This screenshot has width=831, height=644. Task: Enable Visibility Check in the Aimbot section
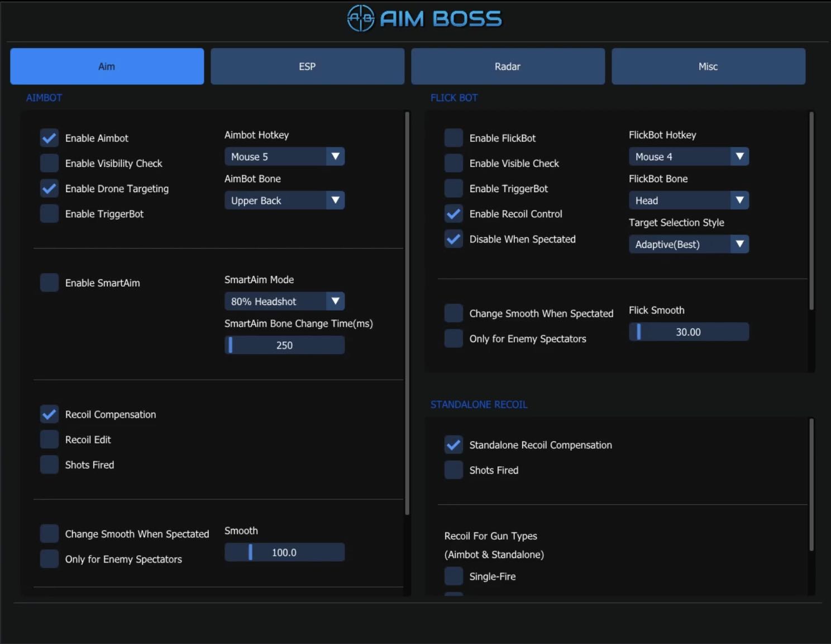pyautogui.click(x=49, y=163)
